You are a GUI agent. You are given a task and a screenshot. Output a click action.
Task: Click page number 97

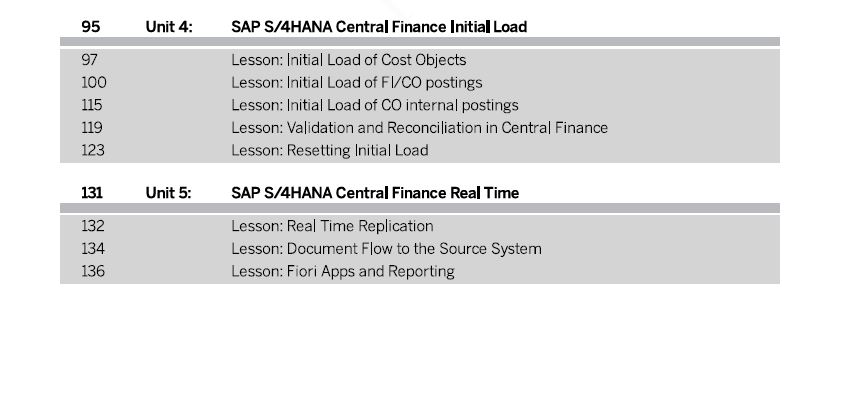(89, 60)
